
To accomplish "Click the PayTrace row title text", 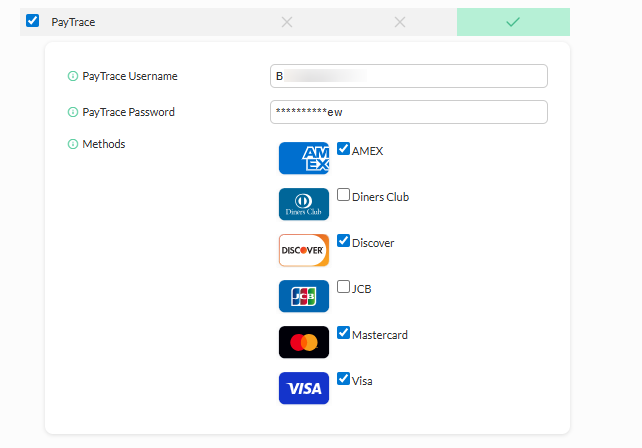I will tap(73, 22).
